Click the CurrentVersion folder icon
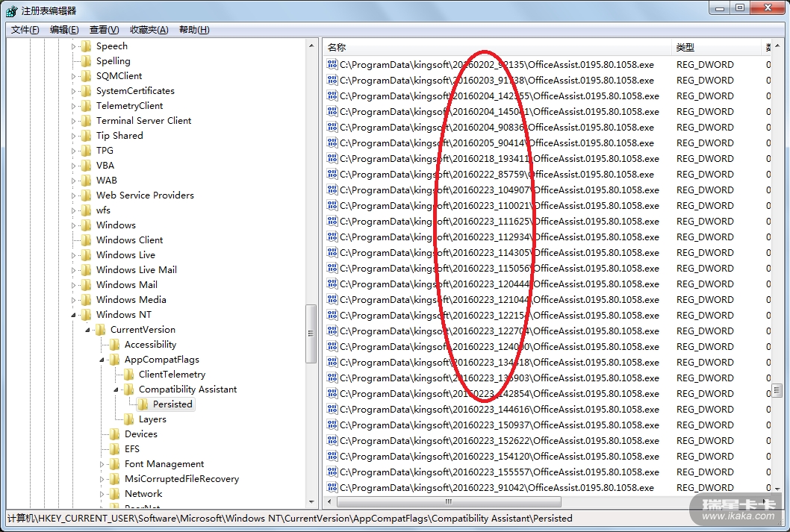Viewport: 790px width, 532px height. 100,330
